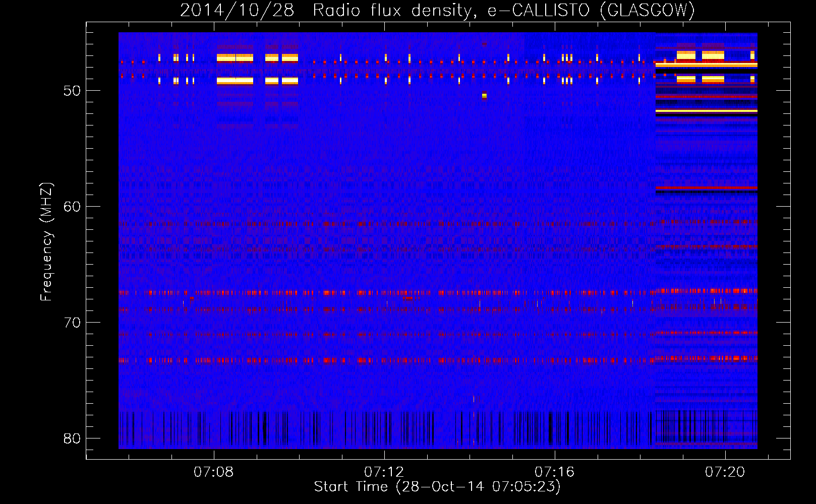Click the 70 frequency tick label
816x504 pixels.
point(72,323)
